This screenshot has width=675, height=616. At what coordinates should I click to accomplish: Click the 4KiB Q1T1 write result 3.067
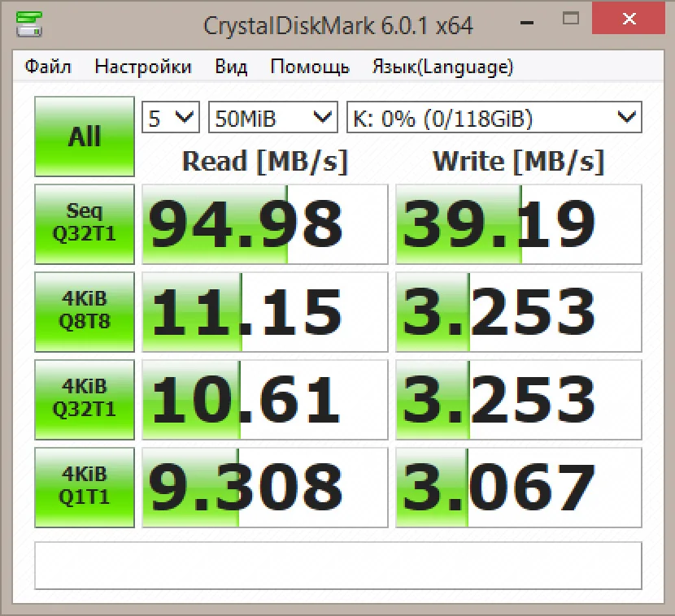[519, 488]
